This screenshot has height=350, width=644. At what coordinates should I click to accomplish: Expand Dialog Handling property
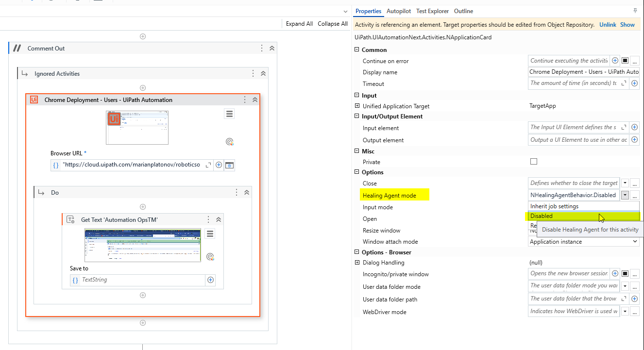(357, 263)
